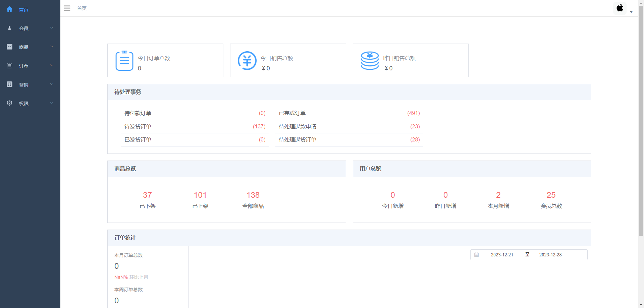Image resolution: width=644 pixels, height=308 pixels.
Task: Expand the 订单 menu chevron
Action: (x=52, y=65)
